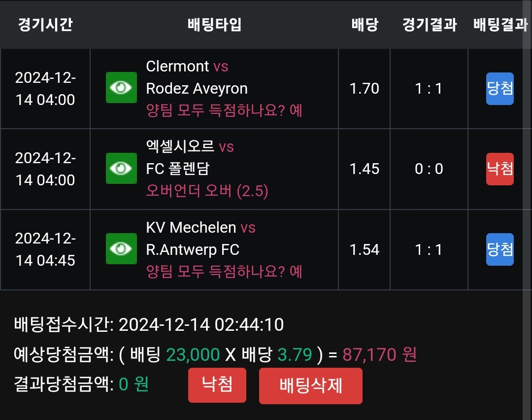Click the 오버언더 오버 (2.5) bet type

207,191
